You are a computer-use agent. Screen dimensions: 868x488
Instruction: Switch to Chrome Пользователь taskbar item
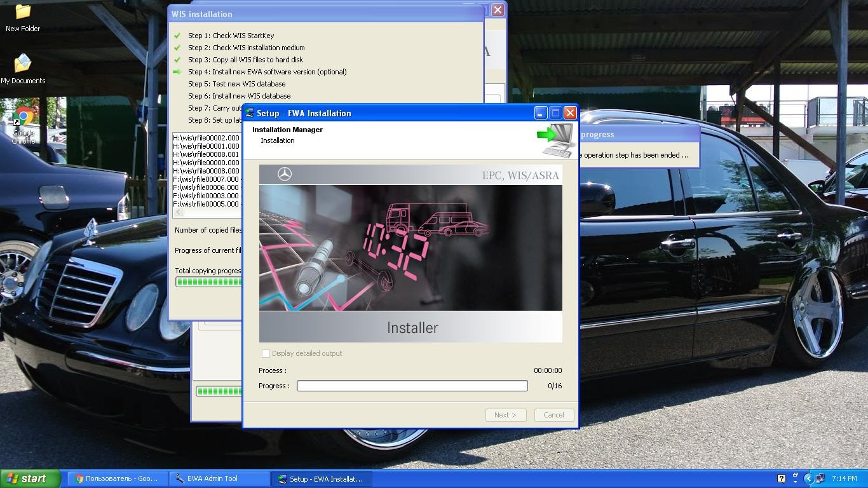pos(118,478)
